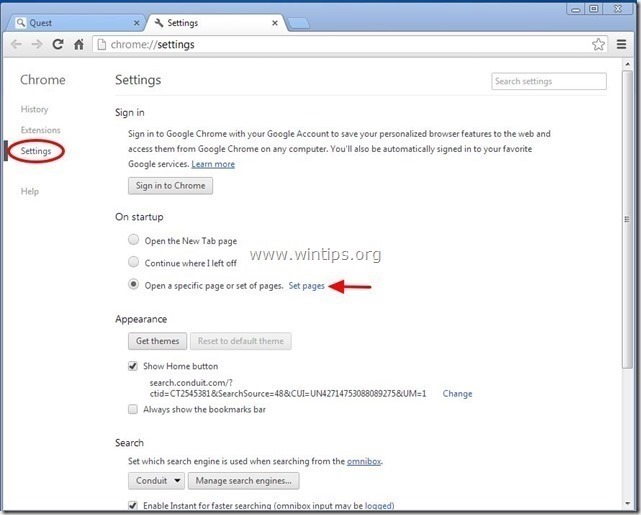
Task: Click Change home page link
Action: pyautogui.click(x=457, y=394)
